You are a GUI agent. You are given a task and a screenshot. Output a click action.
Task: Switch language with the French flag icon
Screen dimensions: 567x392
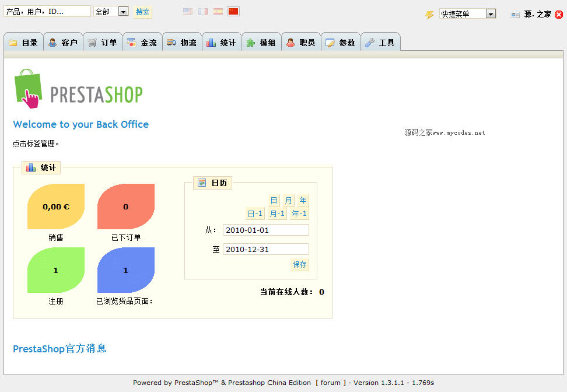[x=203, y=12]
